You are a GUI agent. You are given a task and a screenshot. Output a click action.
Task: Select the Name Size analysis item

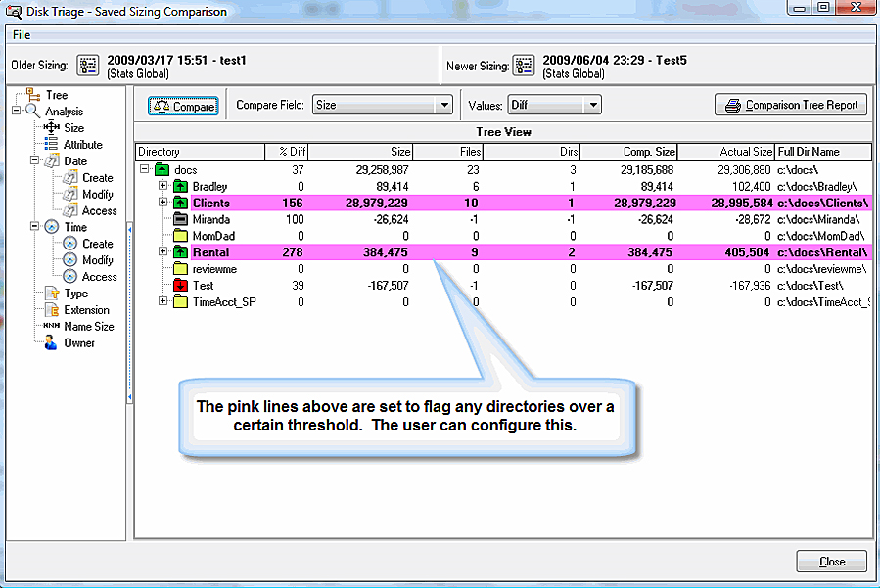tap(88, 327)
